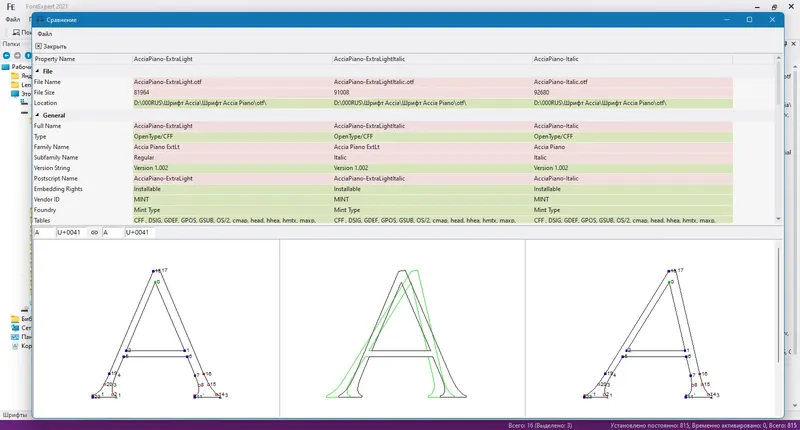The width and height of the screenshot is (800, 430).
Task: Select the Это computer icon in the tree
Action: pyautogui.click(x=15, y=94)
